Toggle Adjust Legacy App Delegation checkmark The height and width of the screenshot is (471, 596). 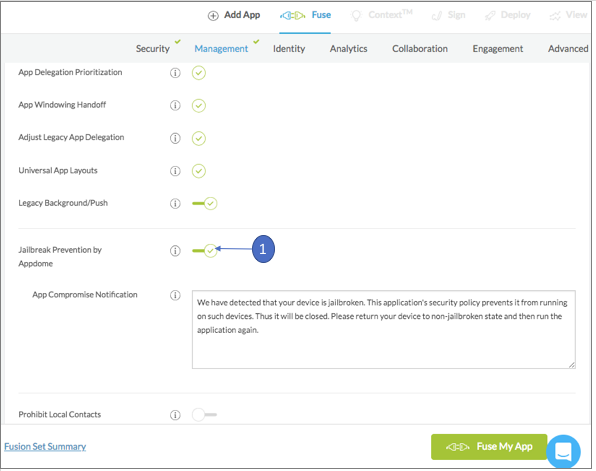pos(199,138)
